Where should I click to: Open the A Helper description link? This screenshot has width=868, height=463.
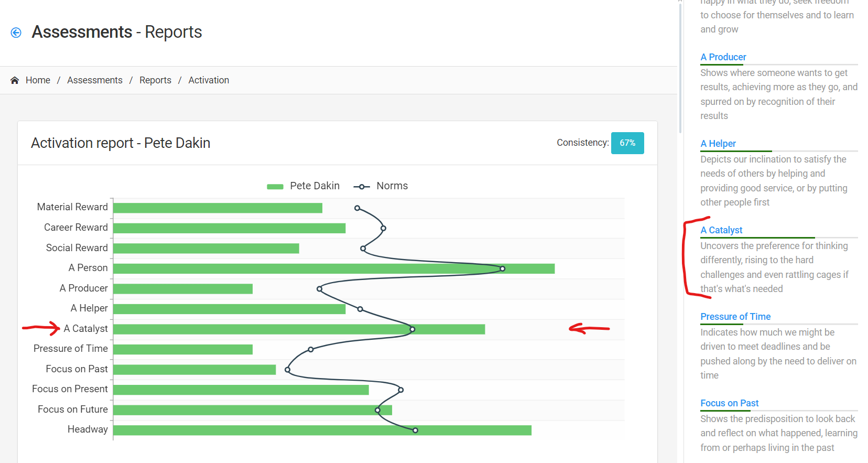tap(718, 144)
